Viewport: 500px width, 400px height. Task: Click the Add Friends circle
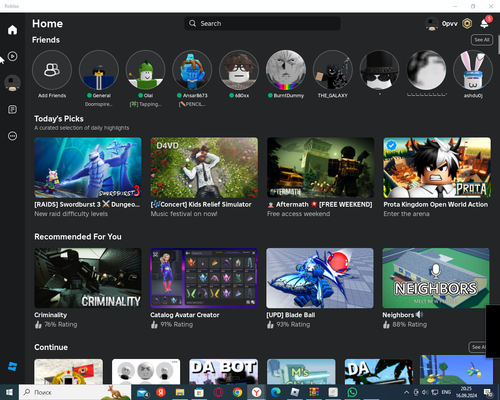coord(52,70)
